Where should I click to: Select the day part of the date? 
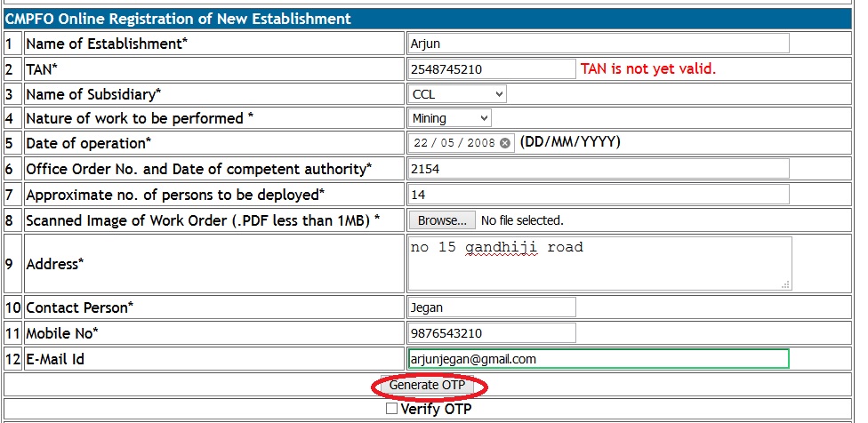point(422,143)
